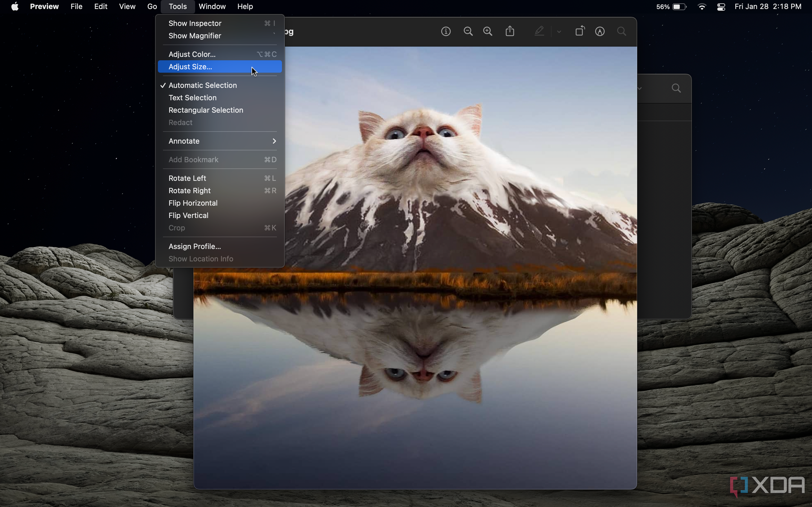This screenshot has height=507, width=812.
Task: Click the macOS Wi-Fi status icon
Action: click(x=701, y=6)
